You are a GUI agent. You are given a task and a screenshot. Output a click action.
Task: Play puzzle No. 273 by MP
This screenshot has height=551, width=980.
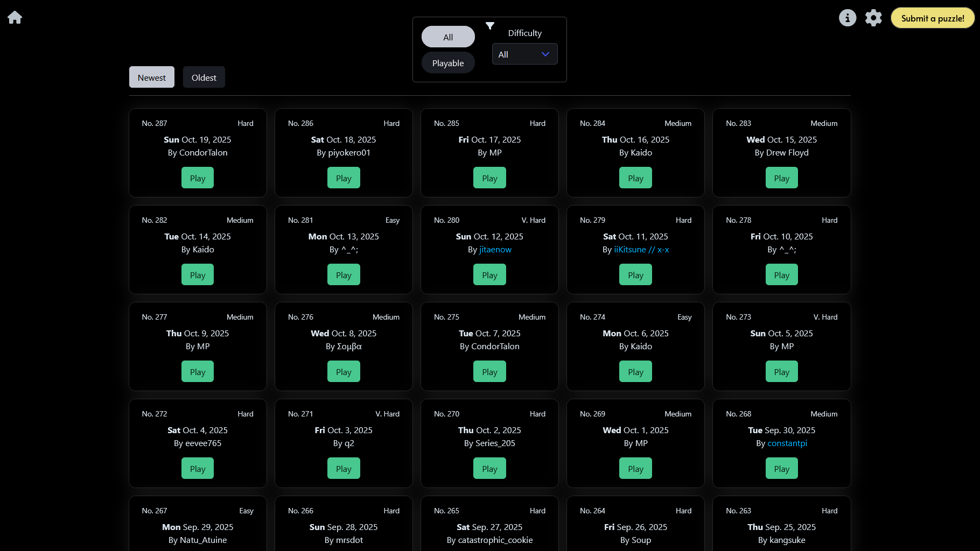coord(781,372)
